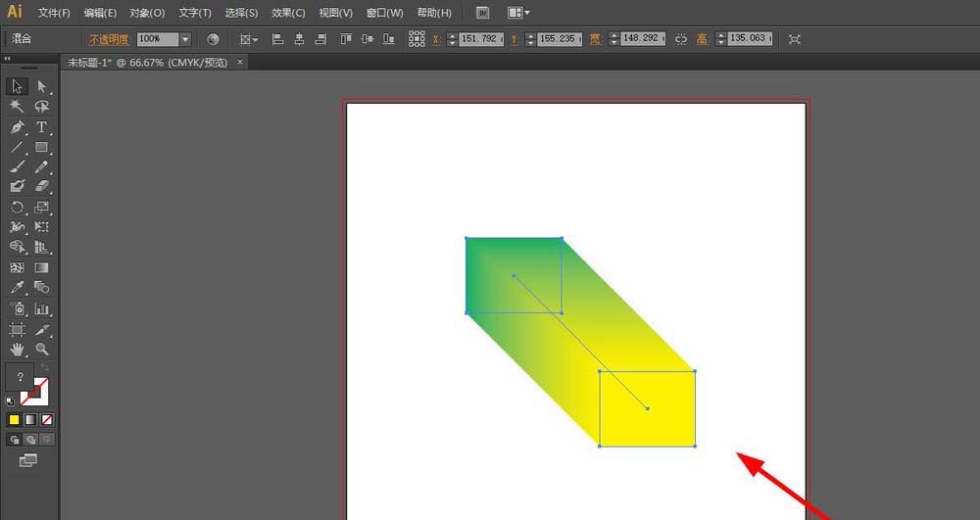
Task: Click the yellow Color mode swatch
Action: pos(14,420)
